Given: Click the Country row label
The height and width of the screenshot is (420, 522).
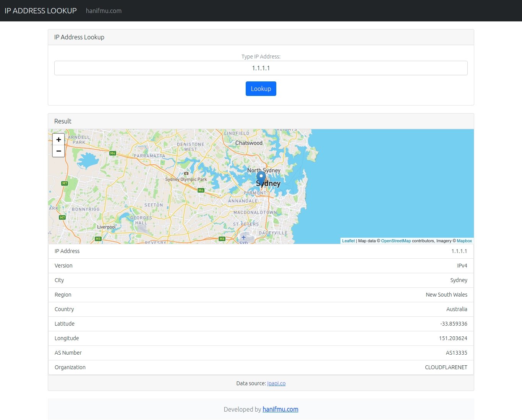Looking at the screenshot, I should 64,309.
